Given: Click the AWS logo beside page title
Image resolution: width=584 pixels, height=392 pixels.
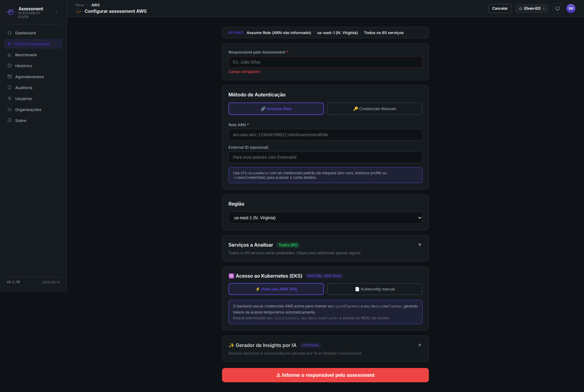Looking at the screenshot, I should point(78,11).
